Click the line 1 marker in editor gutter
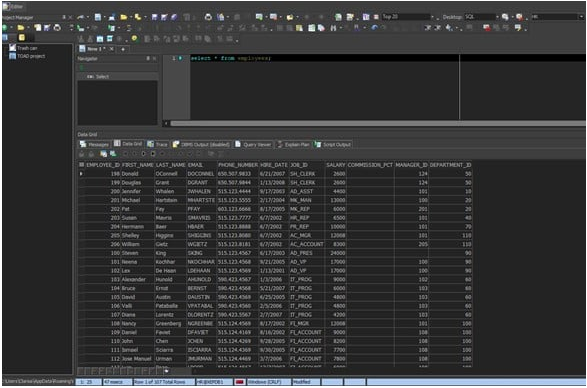This screenshot has width=587, height=388. [181, 58]
